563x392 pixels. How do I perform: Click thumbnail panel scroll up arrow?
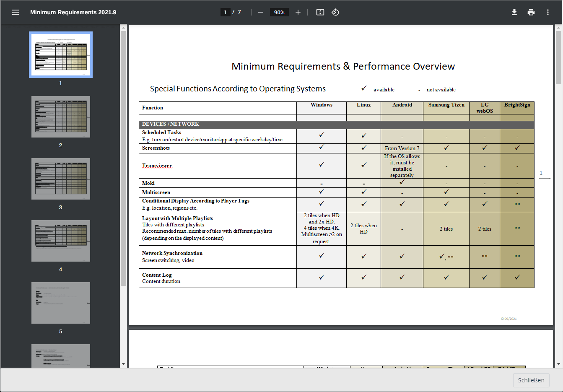point(123,28)
